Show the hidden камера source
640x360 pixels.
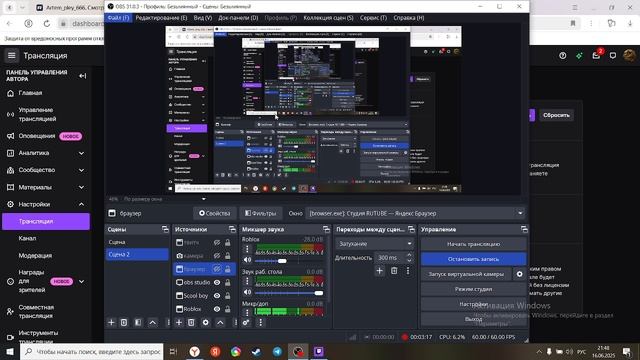coord(217,256)
